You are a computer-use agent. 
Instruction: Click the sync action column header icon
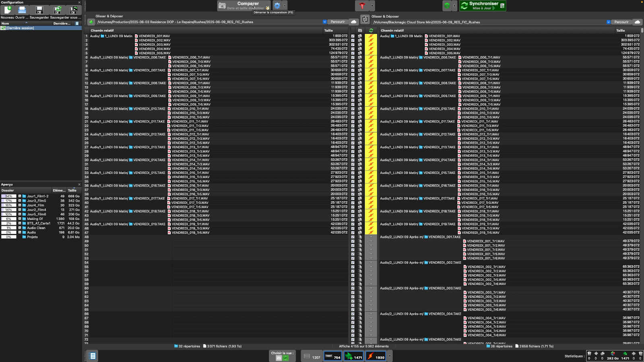pos(371,31)
